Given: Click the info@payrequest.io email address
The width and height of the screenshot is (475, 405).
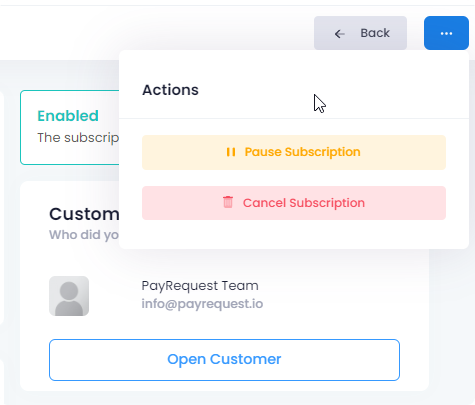Looking at the screenshot, I should click(x=202, y=304).
